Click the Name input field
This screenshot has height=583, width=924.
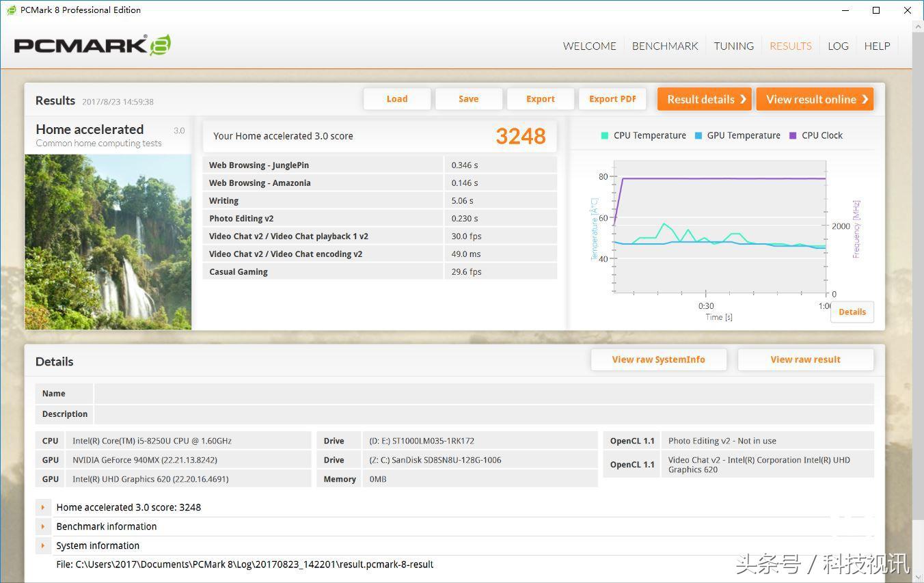point(483,394)
